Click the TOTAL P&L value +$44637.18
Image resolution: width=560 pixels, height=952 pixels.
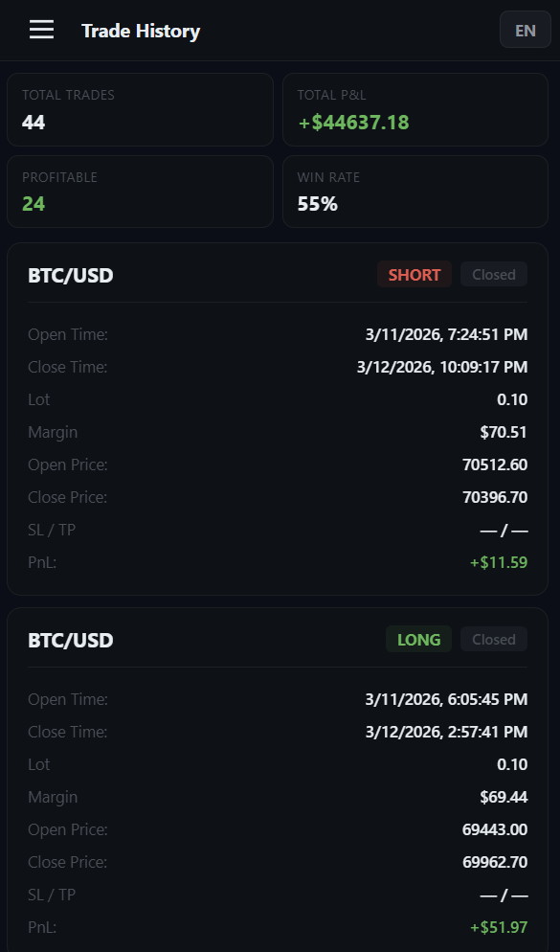click(x=353, y=123)
